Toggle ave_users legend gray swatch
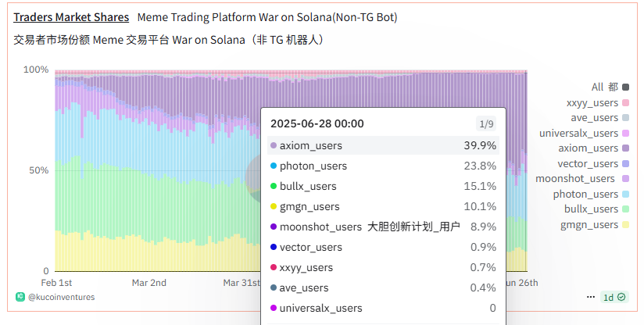644x325 pixels. point(625,118)
